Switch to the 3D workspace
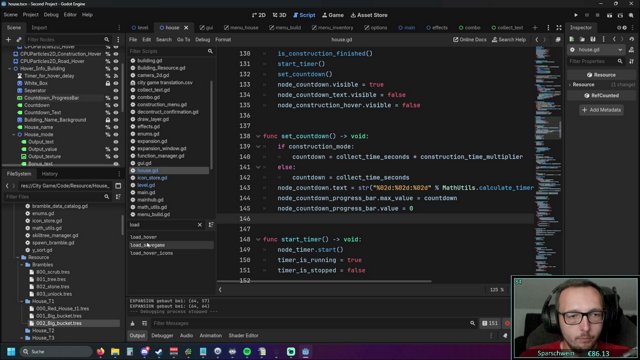Viewport: 640px width, 360px height. point(280,15)
